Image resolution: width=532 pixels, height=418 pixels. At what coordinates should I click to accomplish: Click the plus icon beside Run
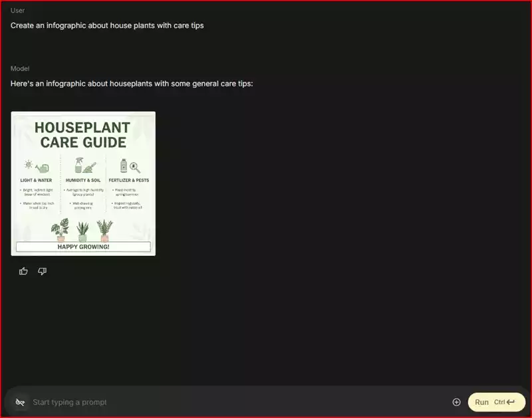[x=456, y=402]
